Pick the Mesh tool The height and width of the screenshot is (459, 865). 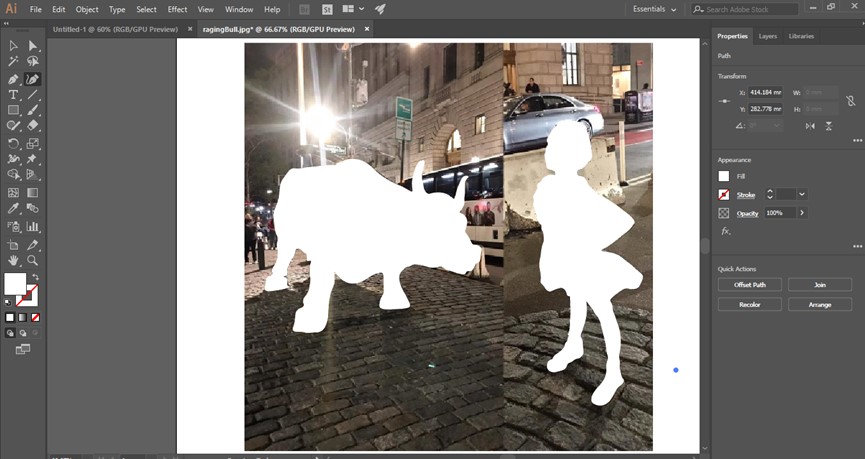(13, 193)
